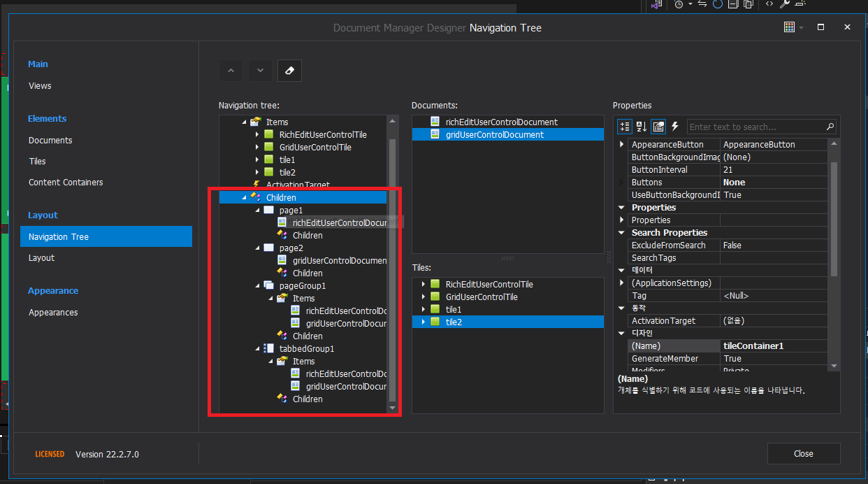868x484 pixels.
Task: Click the eraser clear button
Action: click(x=289, y=70)
